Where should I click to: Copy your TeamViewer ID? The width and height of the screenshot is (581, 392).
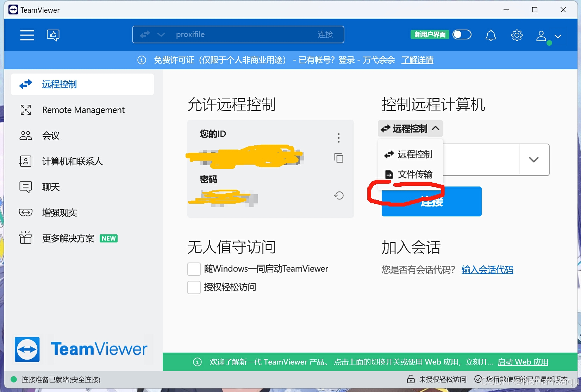click(338, 158)
